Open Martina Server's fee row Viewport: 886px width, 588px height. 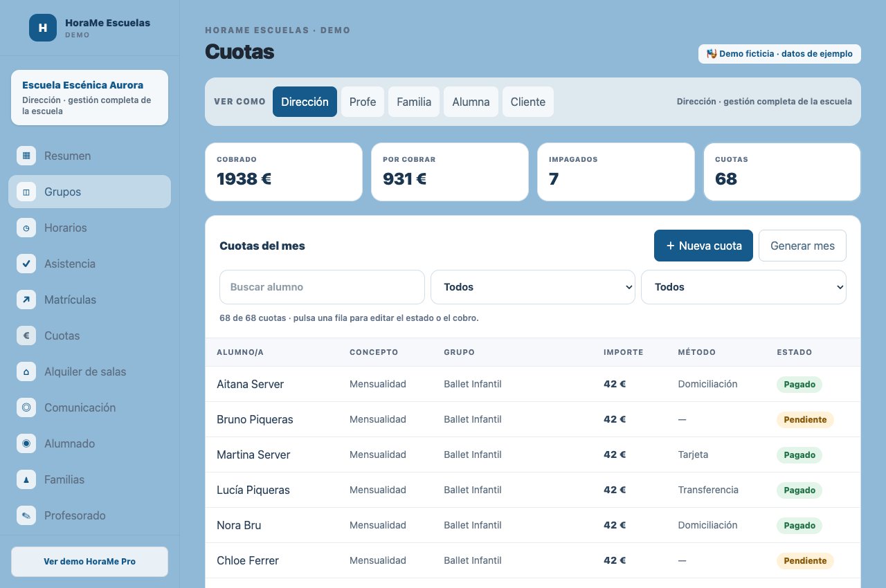coord(533,454)
